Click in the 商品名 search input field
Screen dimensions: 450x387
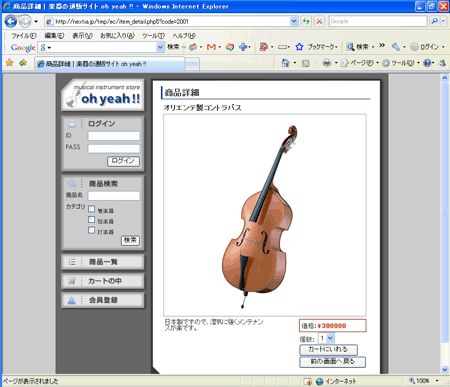point(114,196)
